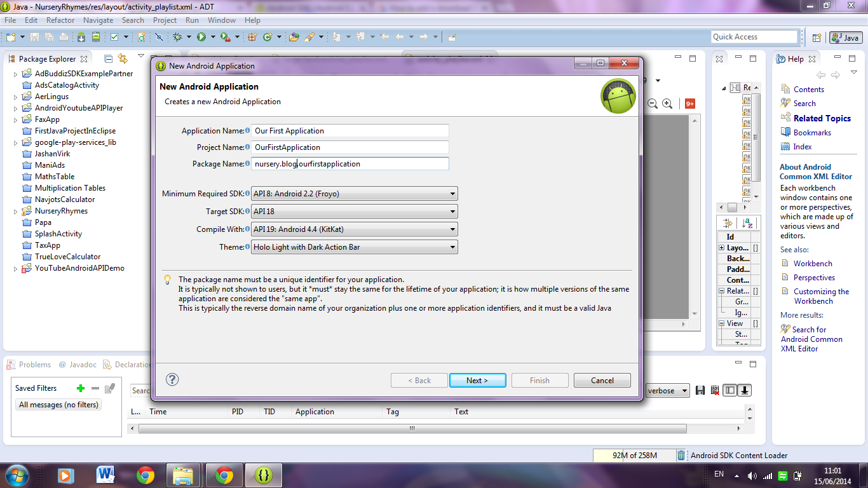The height and width of the screenshot is (488, 868).
Task: Launch Debug using the bug icon
Action: pos(177,37)
